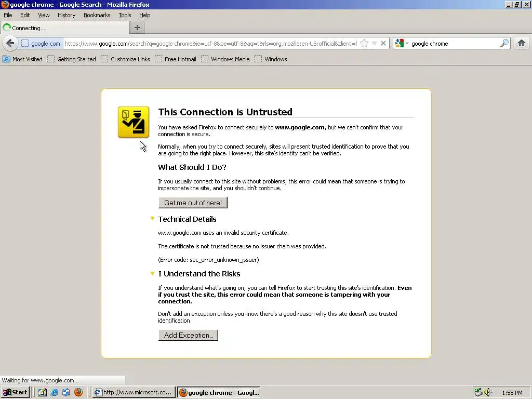Bookmark this page with the star icon
The width and height of the screenshot is (532, 399).
(364, 44)
